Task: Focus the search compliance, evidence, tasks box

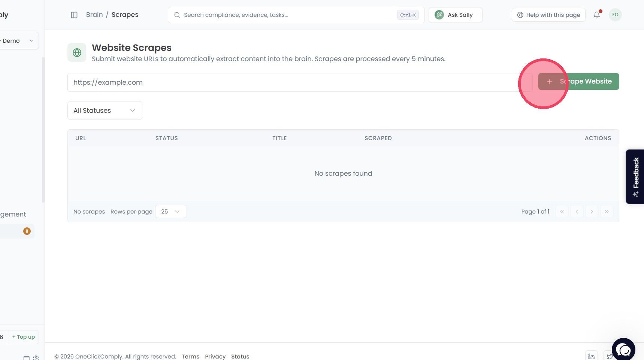Action: point(296,15)
